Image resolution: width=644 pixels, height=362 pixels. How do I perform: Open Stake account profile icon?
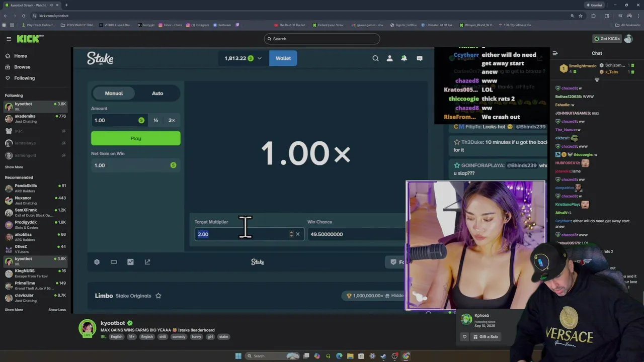click(x=389, y=58)
